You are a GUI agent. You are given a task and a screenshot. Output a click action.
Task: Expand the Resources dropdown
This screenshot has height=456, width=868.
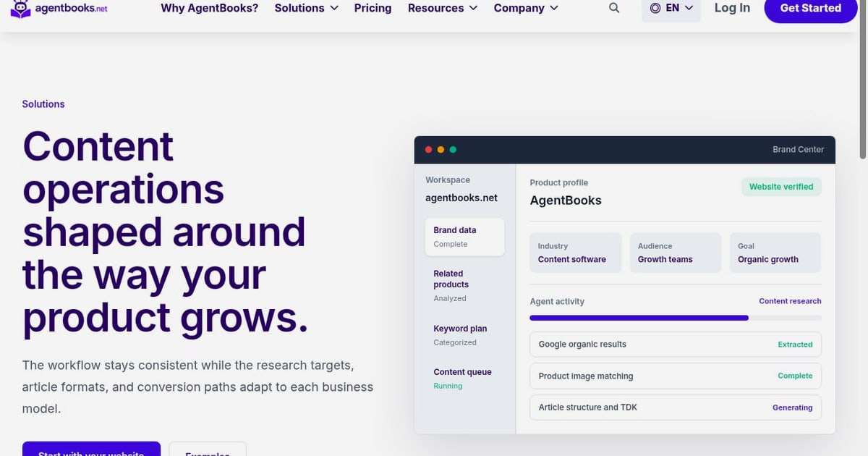click(443, 8)
